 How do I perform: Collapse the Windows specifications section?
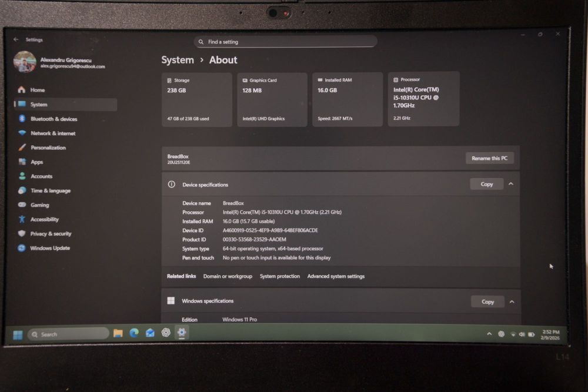tap(512, 301)
